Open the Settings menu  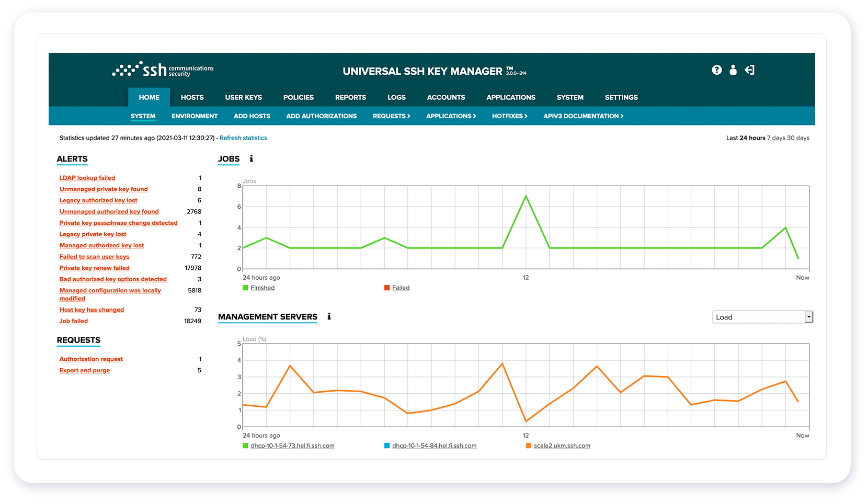coord(621,97)
